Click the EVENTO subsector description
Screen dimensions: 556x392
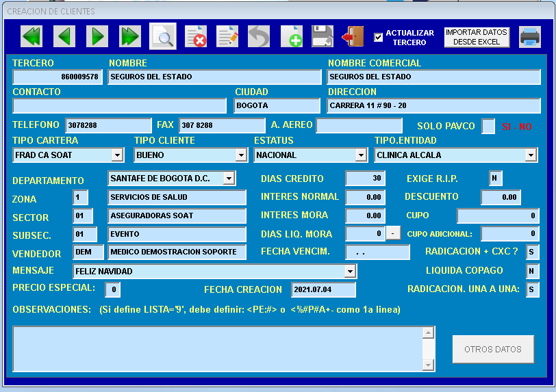(177, 234)
